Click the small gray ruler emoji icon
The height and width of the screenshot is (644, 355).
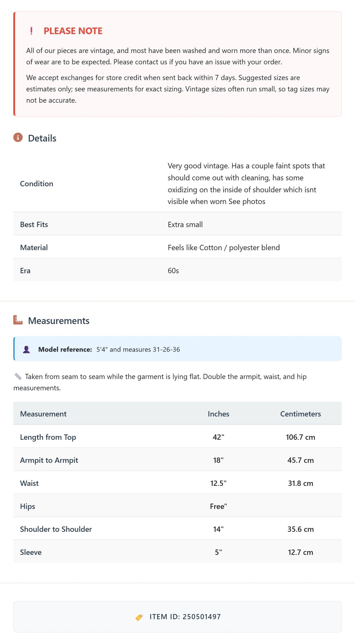click(x=18, y=376)
